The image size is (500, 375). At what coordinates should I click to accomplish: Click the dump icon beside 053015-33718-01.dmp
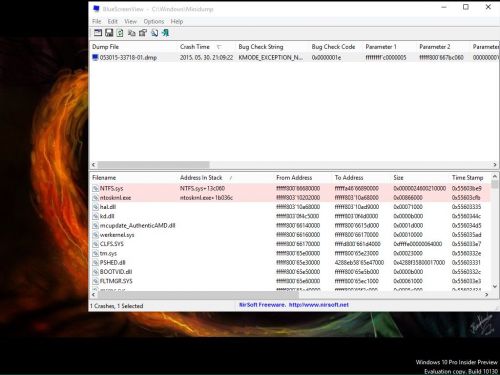[x=95, y=57]
